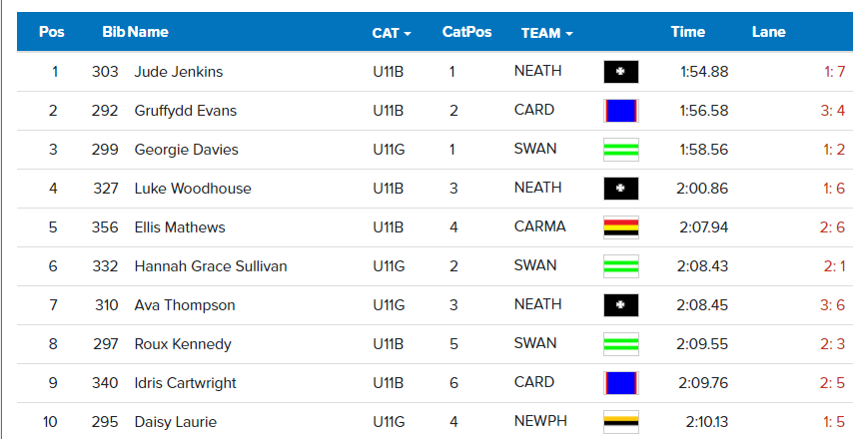
Task: Click Ellis Mathews' CARMA team flag icon
Action: [621, 227]
